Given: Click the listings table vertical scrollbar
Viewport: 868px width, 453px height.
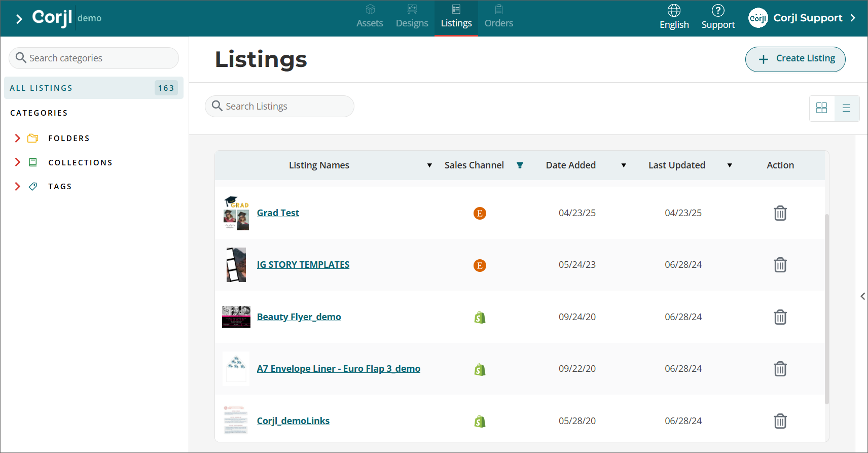Looking at the screenshot, I should (827, 309).
